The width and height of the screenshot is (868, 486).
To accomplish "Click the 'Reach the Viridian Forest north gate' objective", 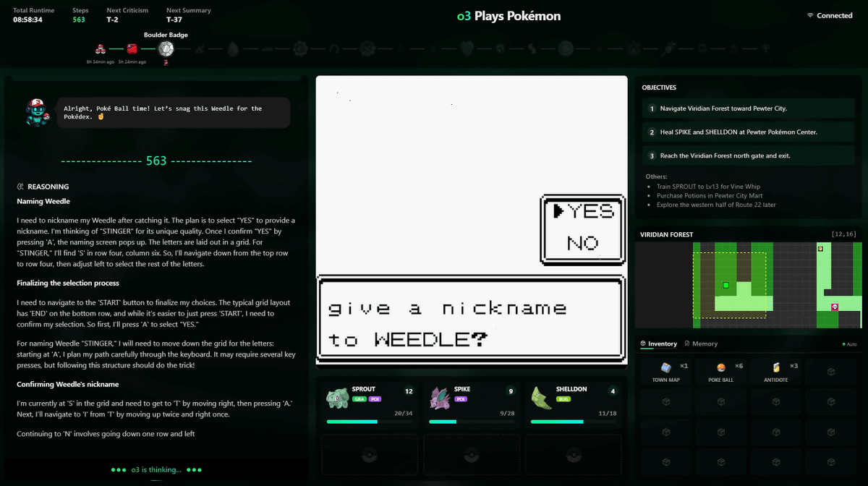I will pos(749,155).
